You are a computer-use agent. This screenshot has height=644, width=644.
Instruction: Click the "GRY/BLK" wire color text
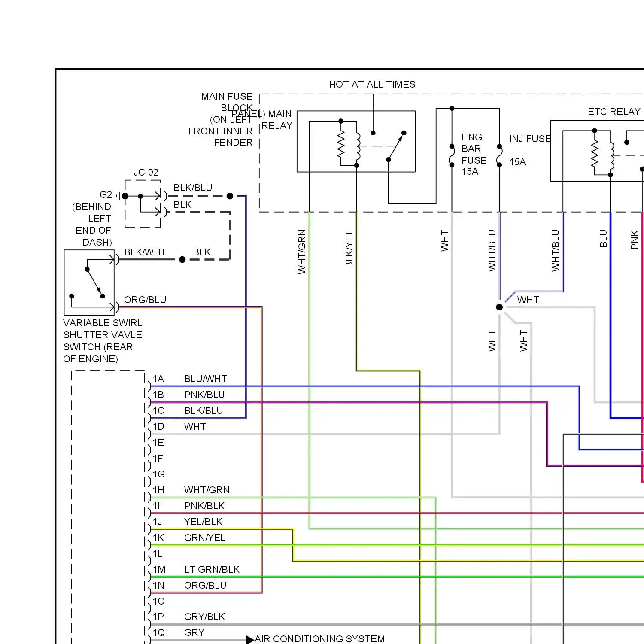(x=204, y=617)
